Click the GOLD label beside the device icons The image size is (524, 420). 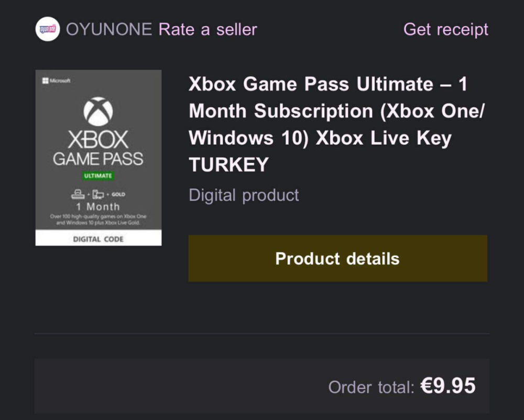point(118,194)
